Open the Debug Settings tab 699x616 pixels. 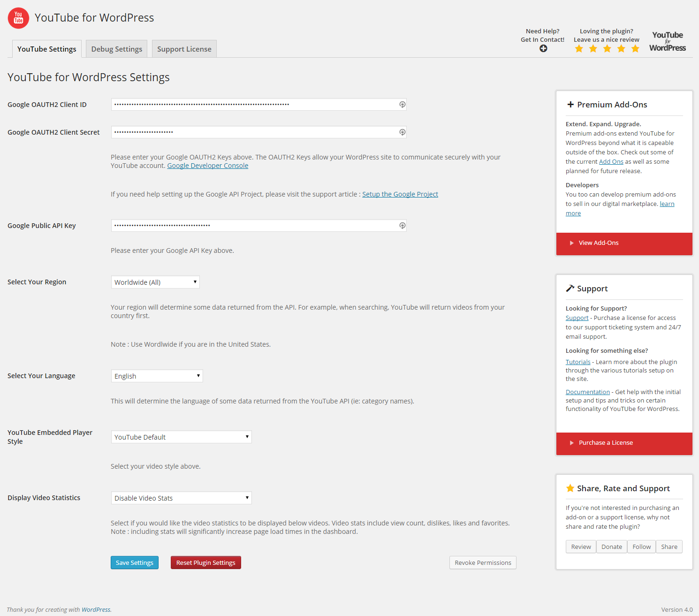point(117,49)
